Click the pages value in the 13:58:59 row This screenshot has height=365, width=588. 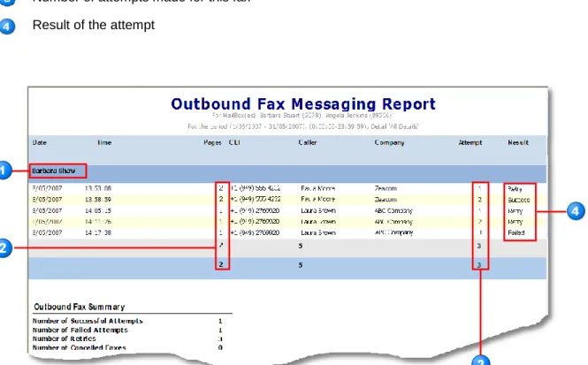221,199
